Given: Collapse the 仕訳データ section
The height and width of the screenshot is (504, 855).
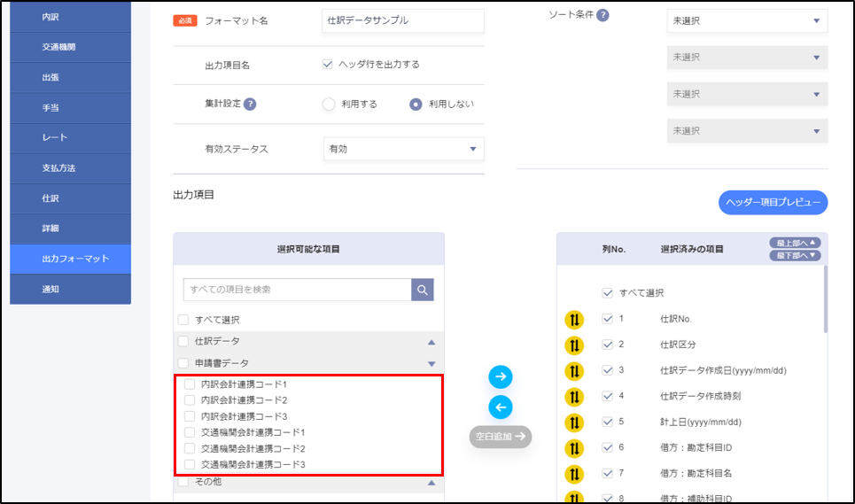Looking at the screenshot, I should tap(431, 341).
